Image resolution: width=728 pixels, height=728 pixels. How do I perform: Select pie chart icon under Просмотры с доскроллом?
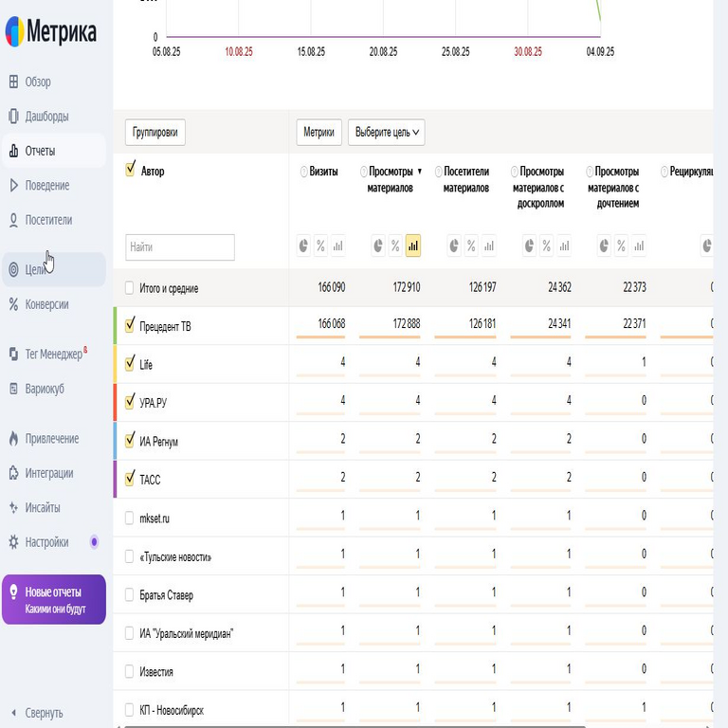[529, 246]
